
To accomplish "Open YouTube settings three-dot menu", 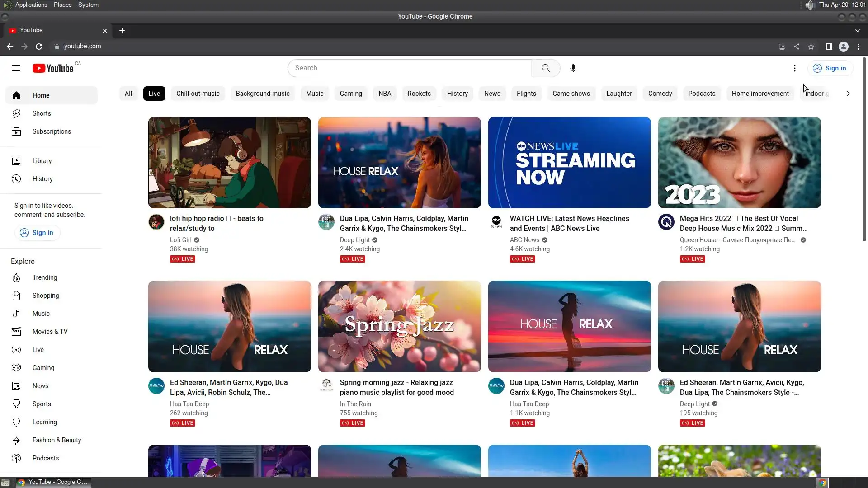I will pos(794,68).
